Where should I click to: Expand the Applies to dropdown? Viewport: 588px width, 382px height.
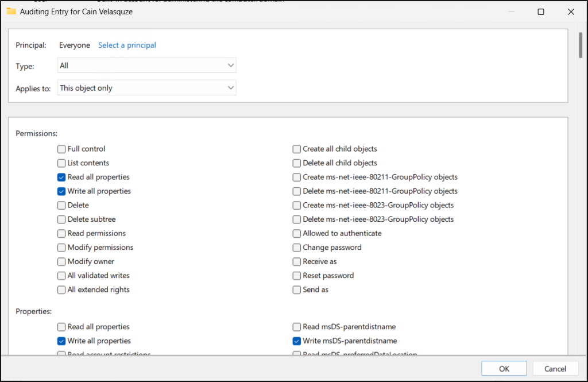147,88
